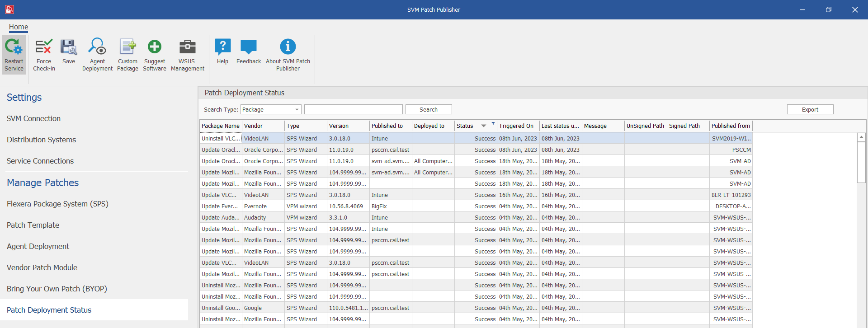Open About SVM Patch Publisher info
This screenshot has height=328, width=868.
(288, 47)
